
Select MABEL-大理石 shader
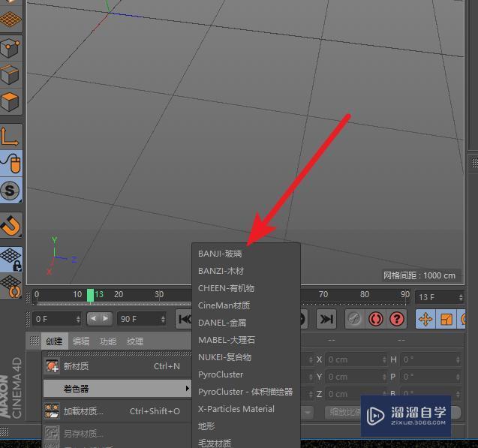pyautogui.click(x=246, y=340)
